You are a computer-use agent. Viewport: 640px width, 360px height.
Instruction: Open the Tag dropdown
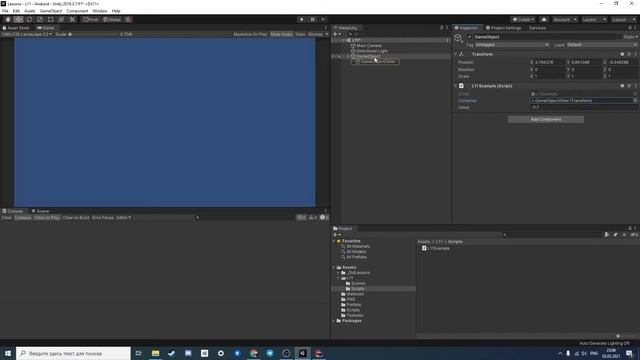(x=511, y=44)
